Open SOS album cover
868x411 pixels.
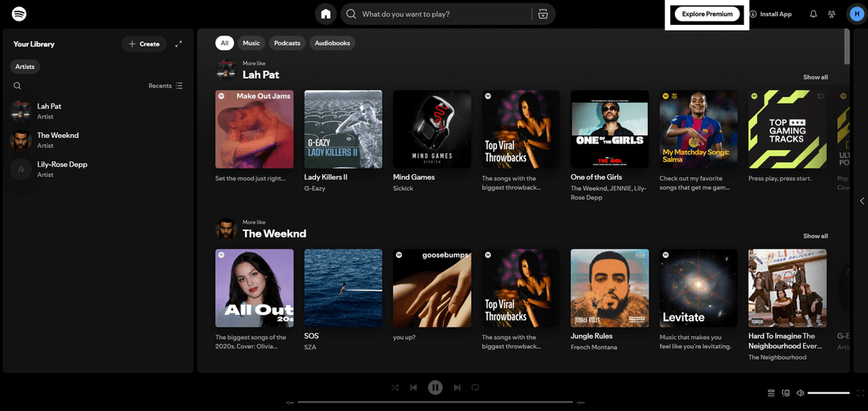(x=343, y=288)
